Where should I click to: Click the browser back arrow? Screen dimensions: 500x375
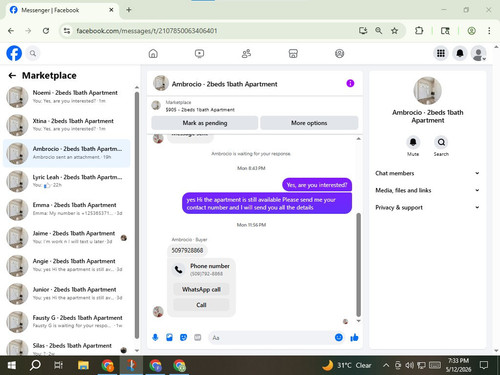click(x=11, y=31)
